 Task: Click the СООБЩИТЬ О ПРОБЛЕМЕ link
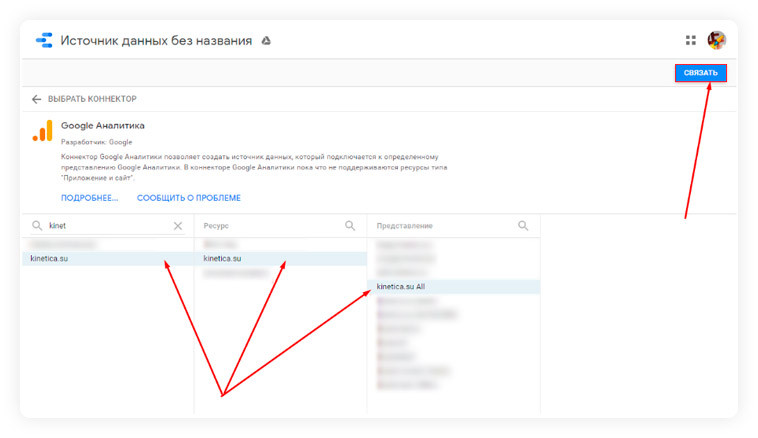pyautogui.click(x=189, y=198)
